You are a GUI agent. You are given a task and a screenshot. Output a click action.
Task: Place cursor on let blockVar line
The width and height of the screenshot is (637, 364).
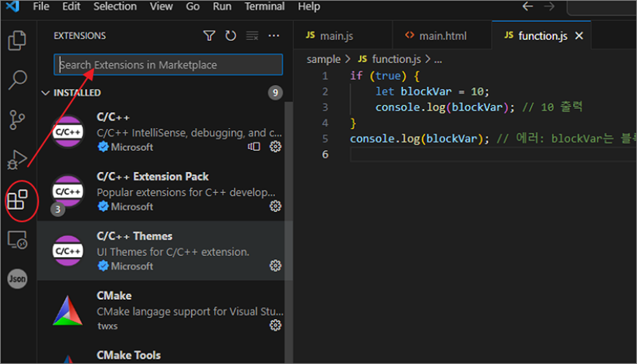coord(432,92)
